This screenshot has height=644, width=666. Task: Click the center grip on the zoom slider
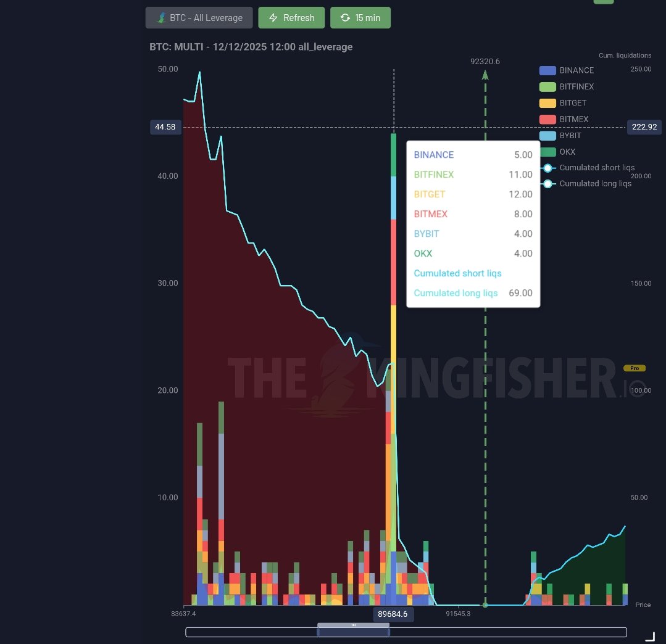point(354,625)
